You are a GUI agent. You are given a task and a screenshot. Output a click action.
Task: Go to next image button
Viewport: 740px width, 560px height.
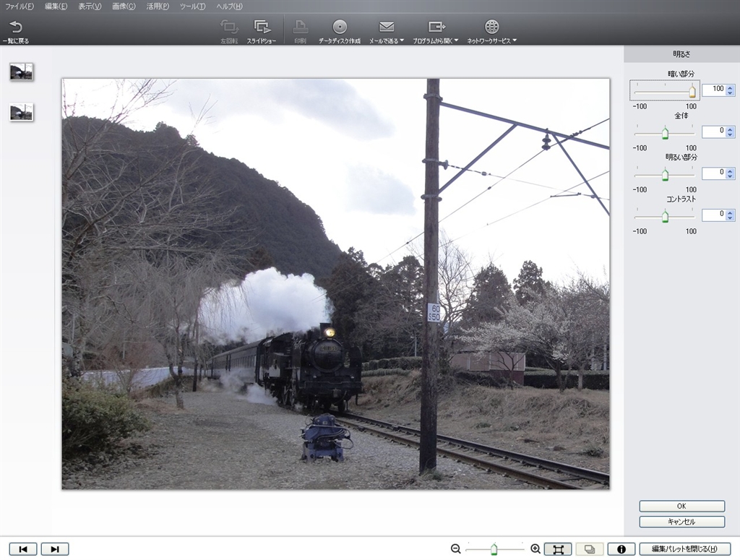coord(55,549)
